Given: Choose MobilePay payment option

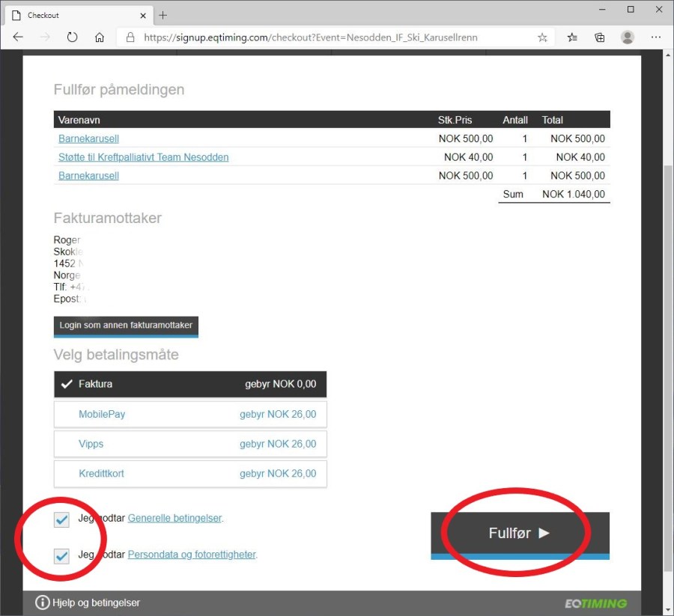Looking at the screenshot, I should point(190,414).
